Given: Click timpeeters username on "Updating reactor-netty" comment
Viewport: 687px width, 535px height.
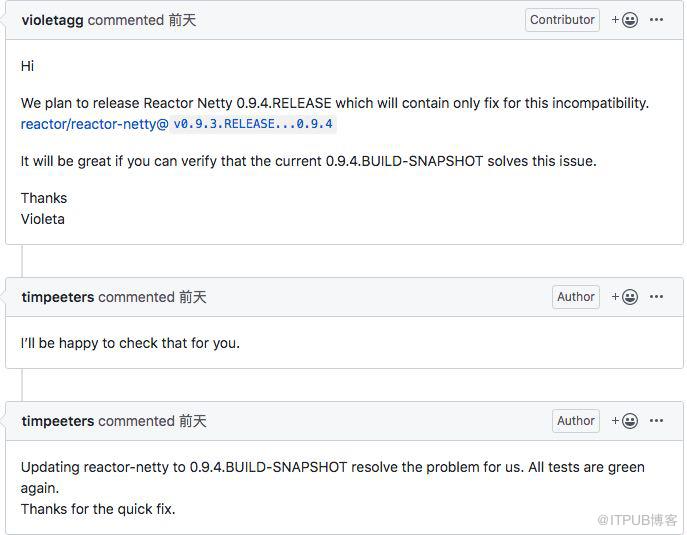Looking at the screenshot, I should pos(58,422).
